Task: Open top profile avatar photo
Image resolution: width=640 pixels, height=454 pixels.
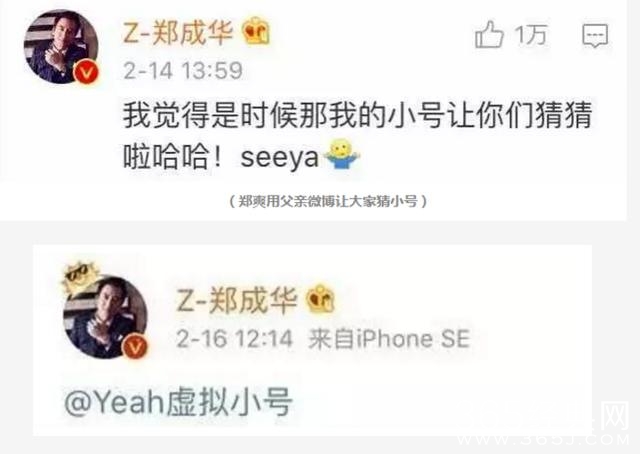Action: pos(61,47)
